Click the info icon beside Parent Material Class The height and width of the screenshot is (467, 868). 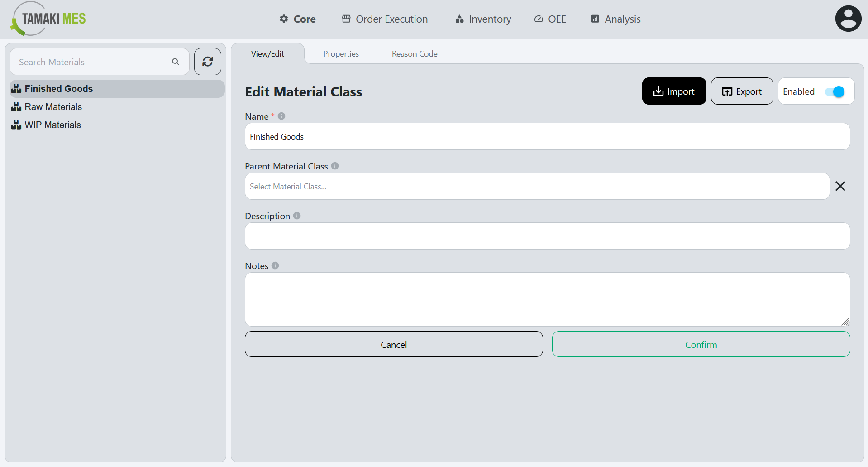coord(335,165)
